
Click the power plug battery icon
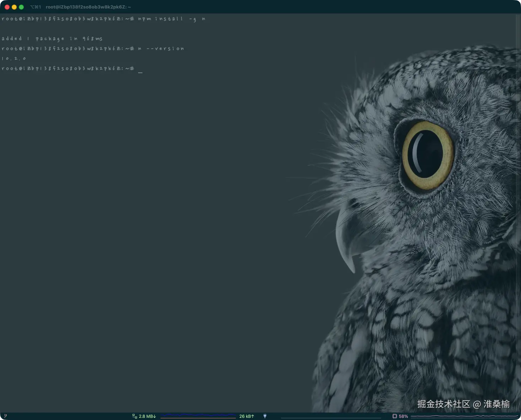[265, 416]
